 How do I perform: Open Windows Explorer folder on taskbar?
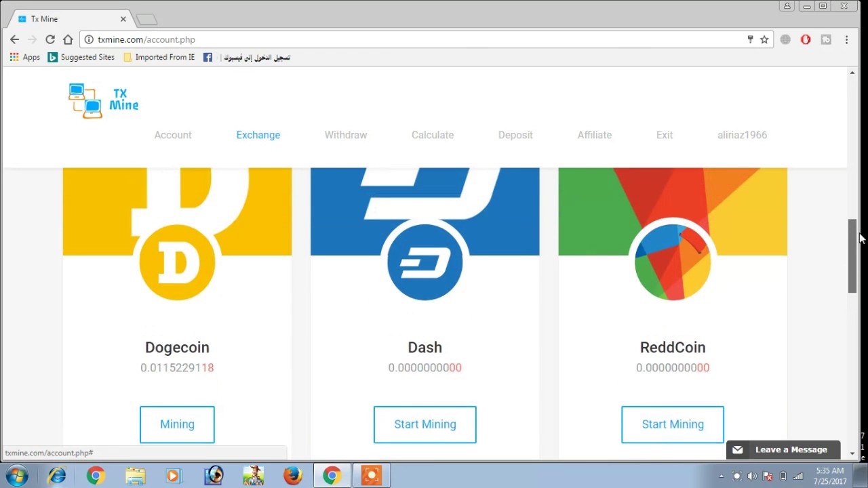pos(135,476)
